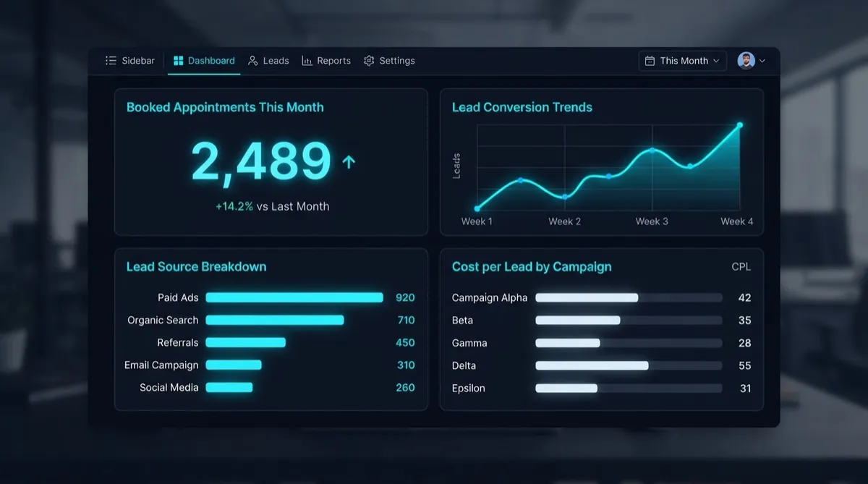Click the value 450
The height and width of the screenshot is (484, 868).
(x=405, y=342)
